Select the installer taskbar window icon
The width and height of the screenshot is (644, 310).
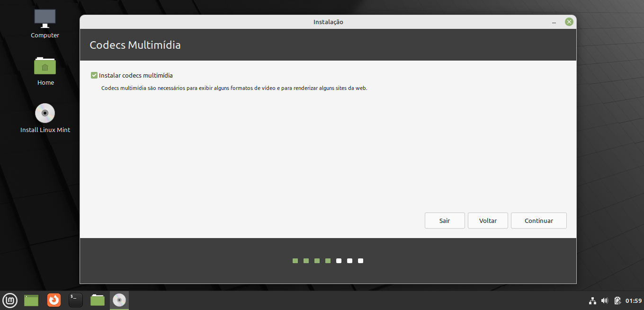119,300
